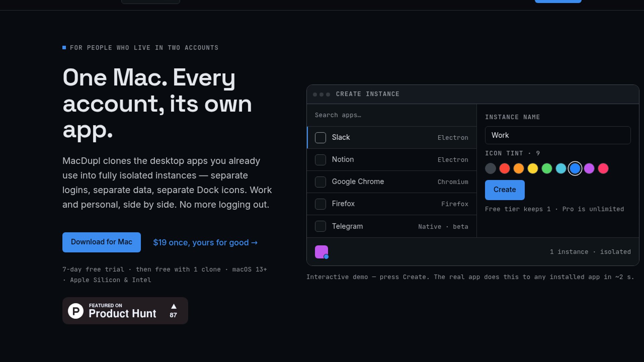Image resolution: width=644 pixels, height=362 pixels.
Task: Click the Instance Name field containing 'Work'
Action: coord(558,135)
